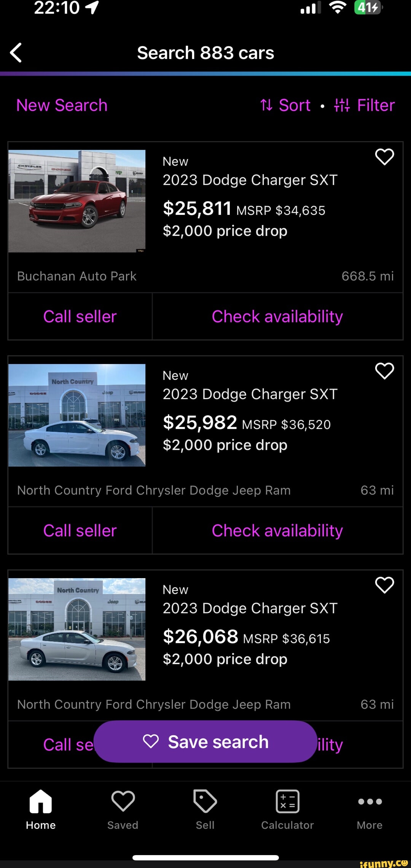Open the Calculator tab icon

coord(287,801)
